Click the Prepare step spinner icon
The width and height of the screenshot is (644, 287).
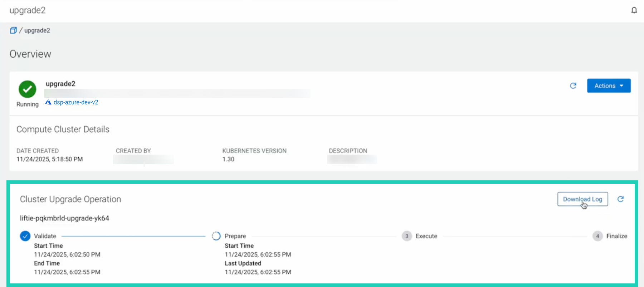coord(216,236)
